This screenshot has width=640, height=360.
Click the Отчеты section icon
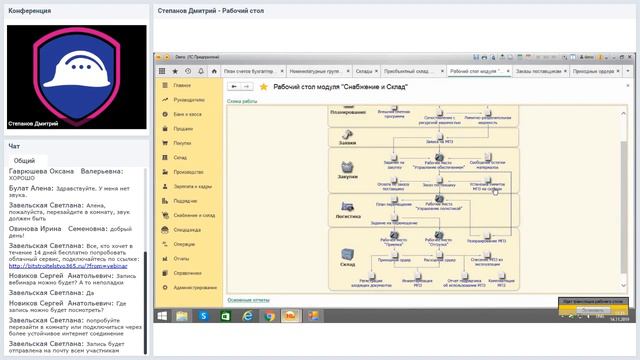(x=165, y=258)
